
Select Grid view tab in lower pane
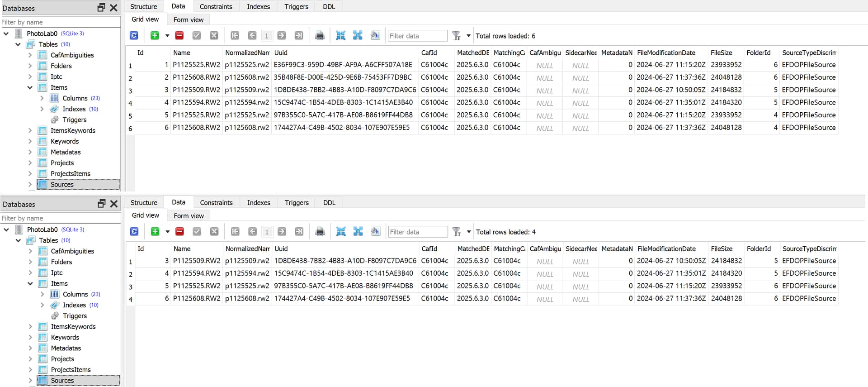(146, 215)
